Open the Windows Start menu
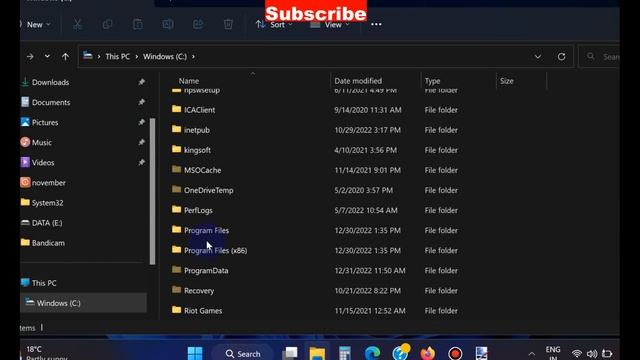This screenshot has width=640, height=360. (x=195, y=353)
